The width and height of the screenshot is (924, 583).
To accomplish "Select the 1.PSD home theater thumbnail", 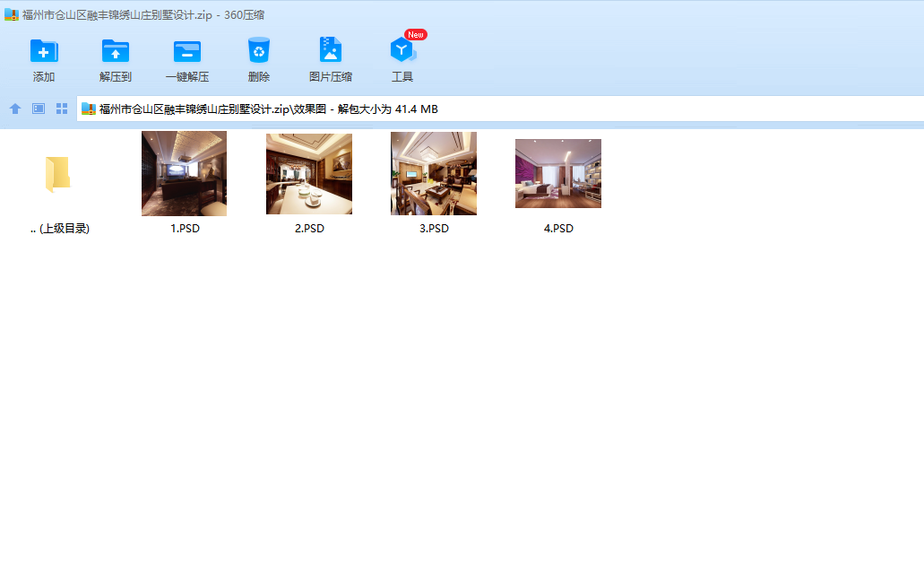I will [x=184, y=173].
